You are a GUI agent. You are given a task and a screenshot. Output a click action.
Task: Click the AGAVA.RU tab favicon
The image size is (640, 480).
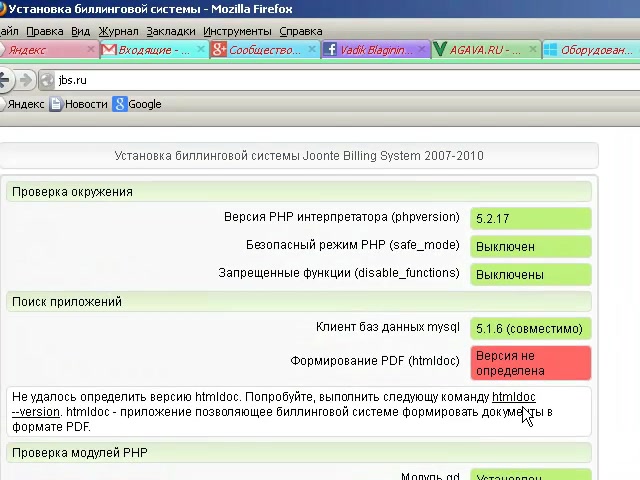click(x=439, y=49)
